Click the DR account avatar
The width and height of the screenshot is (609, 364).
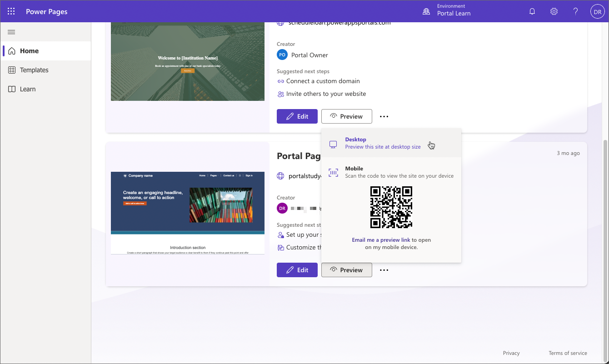point(597,11)
